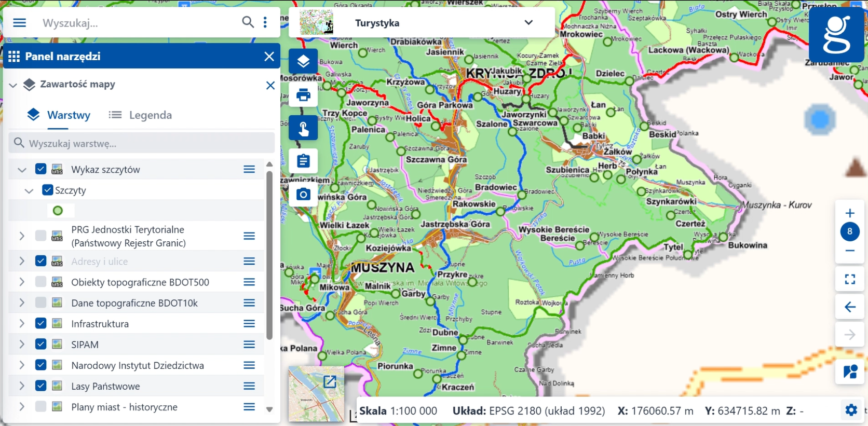Enable PRG Jednostki Terytorialne layer

(x=41, y=236)
